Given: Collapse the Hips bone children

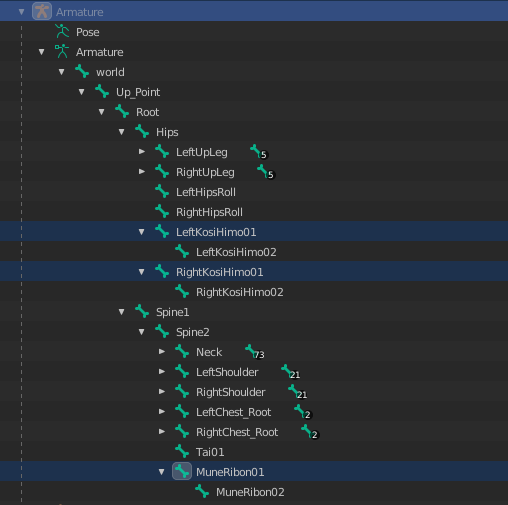Looking at the screenshot, I should (x=122, y=132).
